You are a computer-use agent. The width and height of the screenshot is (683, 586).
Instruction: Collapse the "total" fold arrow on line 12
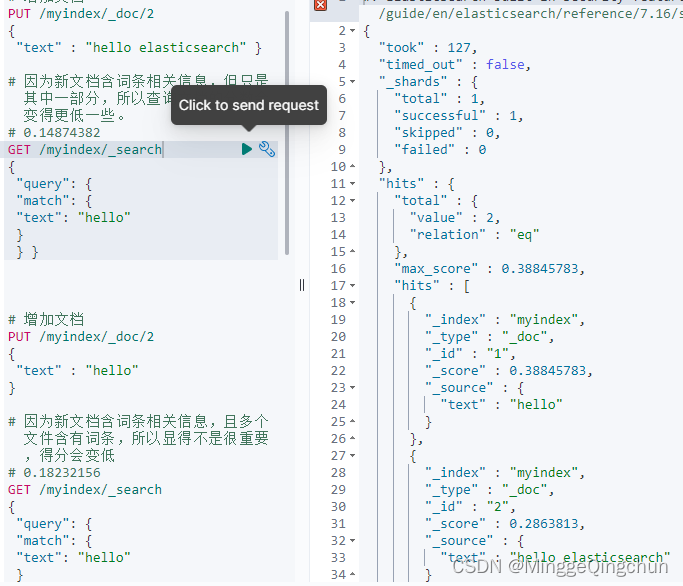pos(352,201)
